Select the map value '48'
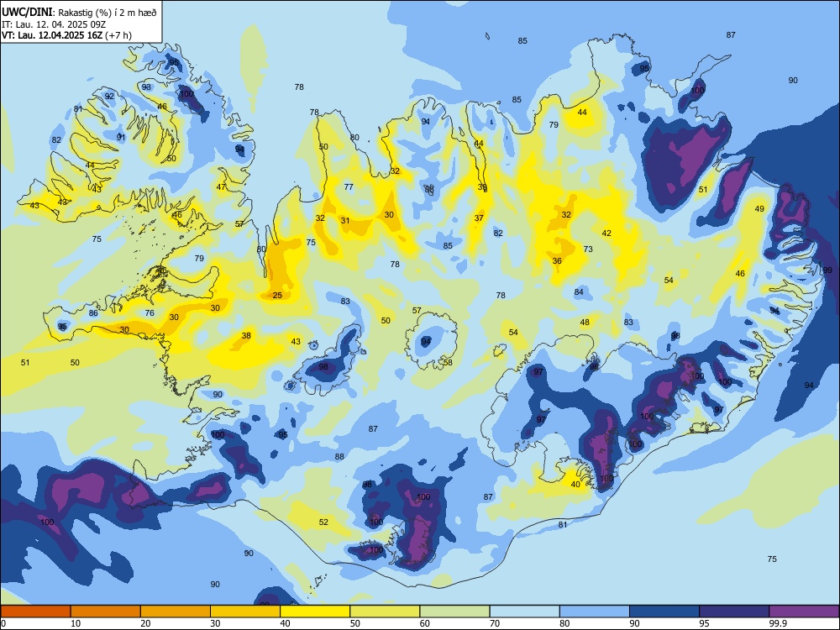 [585, 322]
